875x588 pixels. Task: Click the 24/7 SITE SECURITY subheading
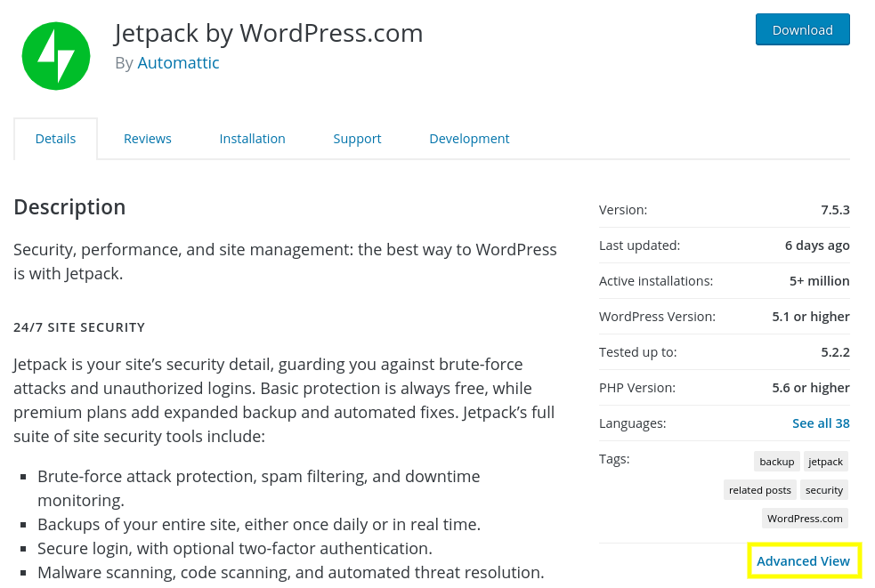pos(79,327)
